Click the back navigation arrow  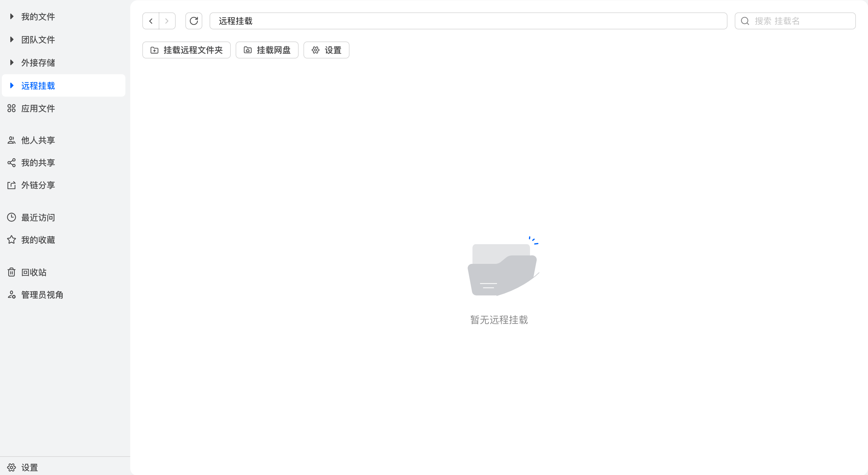tap(150, 21)
